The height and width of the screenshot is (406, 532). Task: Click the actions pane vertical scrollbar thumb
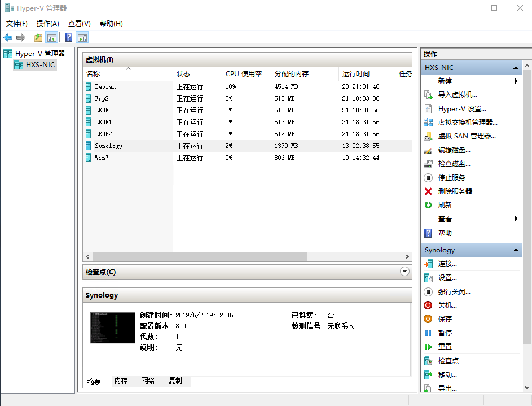[527, 206]
